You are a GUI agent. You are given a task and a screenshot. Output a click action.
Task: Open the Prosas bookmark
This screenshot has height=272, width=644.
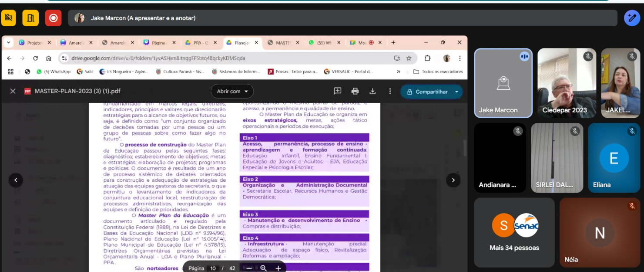(293, 71)
